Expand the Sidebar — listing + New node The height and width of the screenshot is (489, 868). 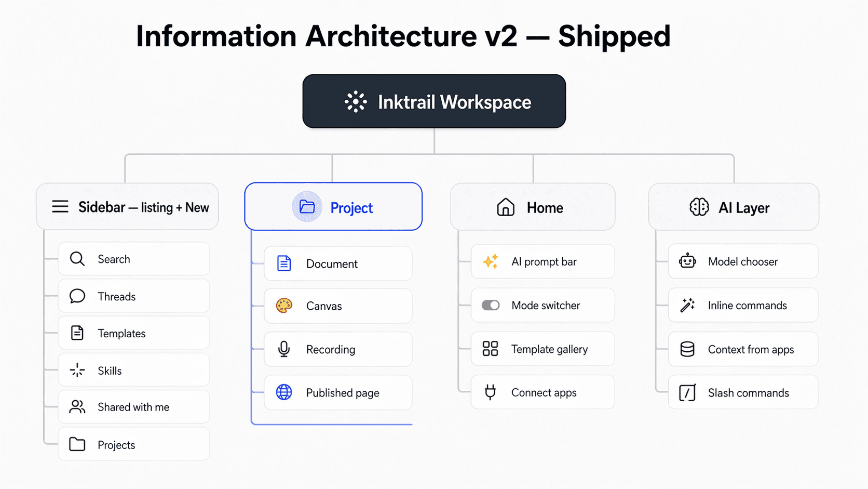coord(127,206)
